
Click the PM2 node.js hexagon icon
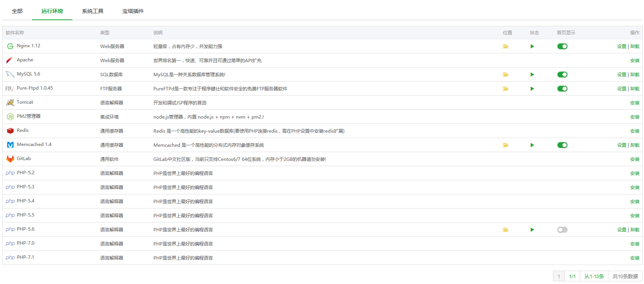[10, 117]
